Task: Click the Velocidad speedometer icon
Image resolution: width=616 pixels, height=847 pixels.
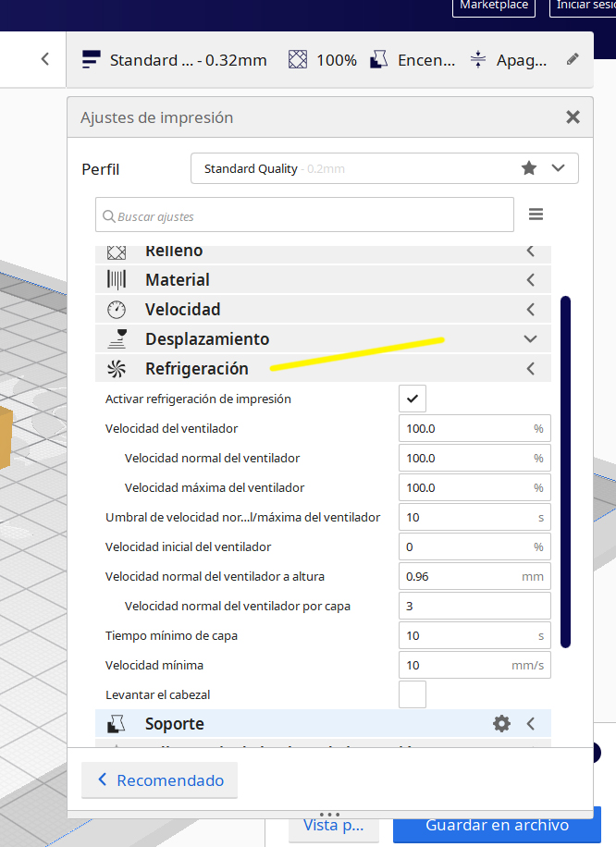Action: 117,310
